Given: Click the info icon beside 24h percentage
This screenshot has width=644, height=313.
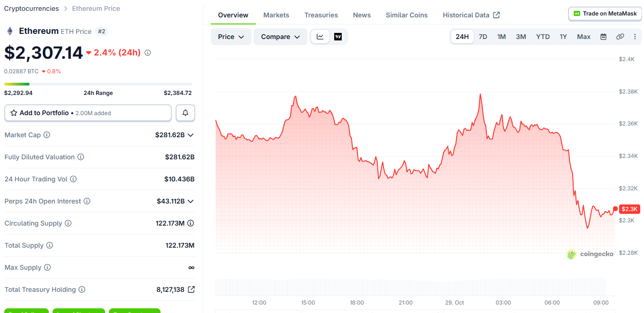Looking at the screenshot, I should click(147, 53).
